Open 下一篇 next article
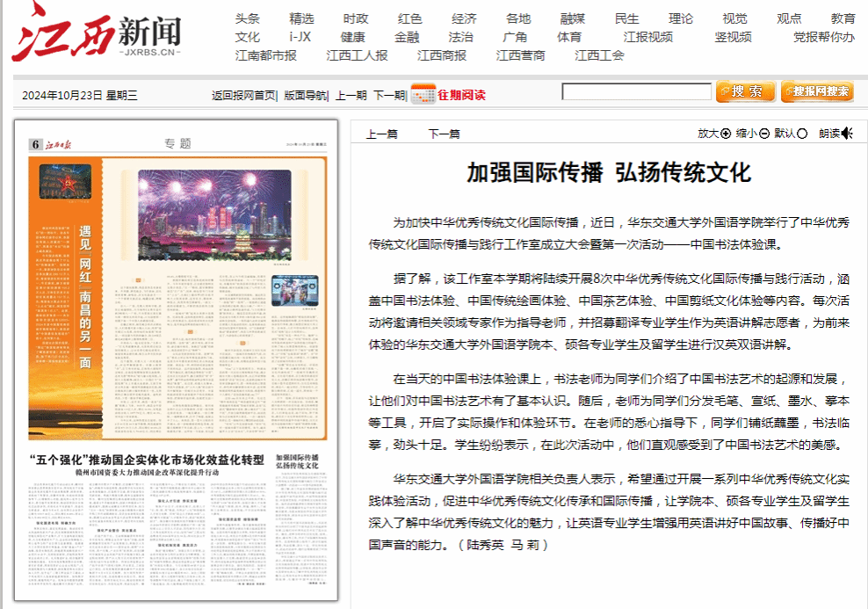Screen dimensions: 868x609 [x=444, y=134]
